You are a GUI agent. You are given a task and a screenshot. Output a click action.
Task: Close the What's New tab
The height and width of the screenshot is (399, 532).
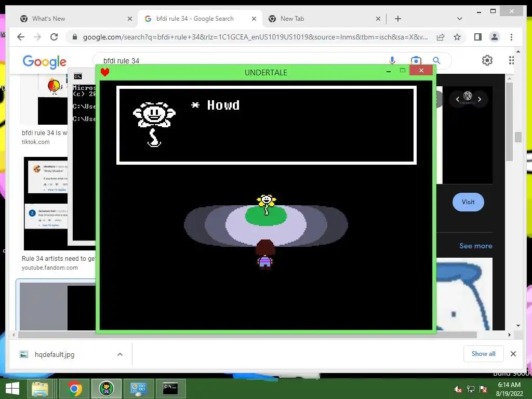point(129,19)
